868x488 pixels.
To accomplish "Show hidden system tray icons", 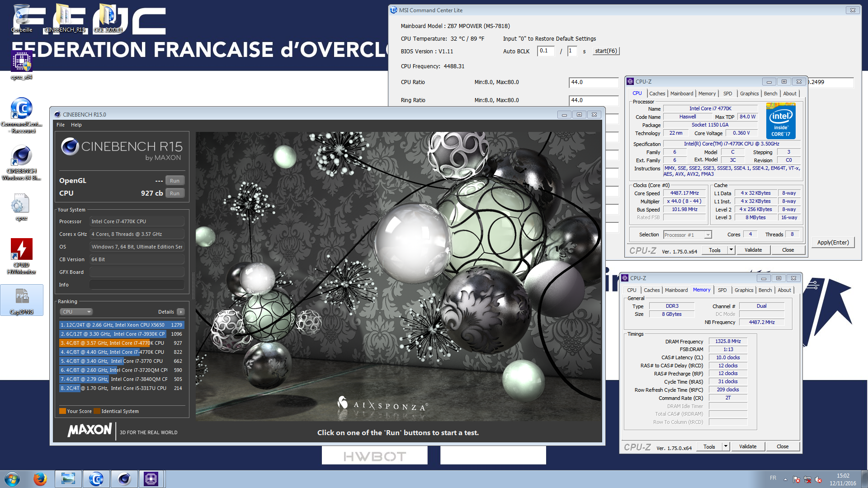I will click(x=785, y=479).
